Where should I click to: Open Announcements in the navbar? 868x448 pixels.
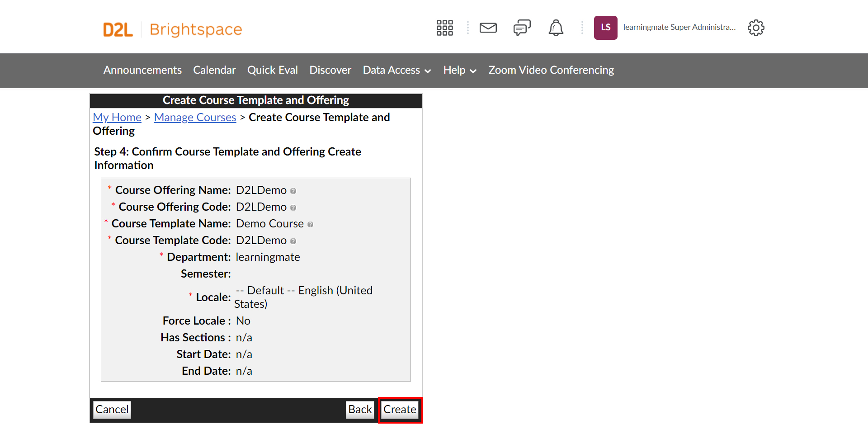(x=142, y=70)
